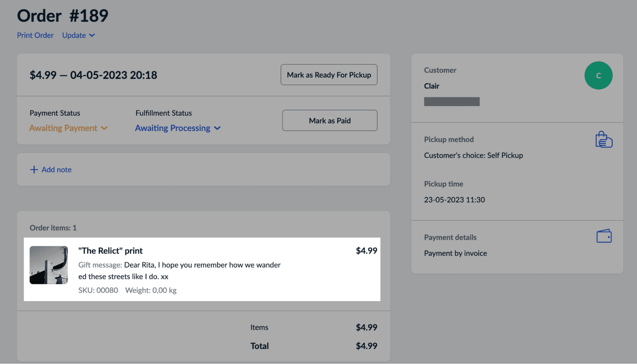The width and height of the screenshot is (637, 364).
Task: Expand the Awaiting Payment status dropdown
Action: 68,128
